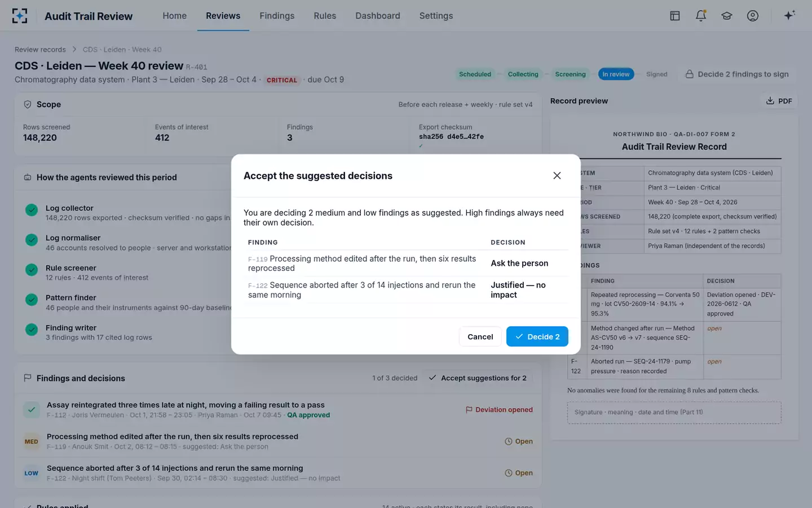Click the CRITICAL tier badge

281,80
